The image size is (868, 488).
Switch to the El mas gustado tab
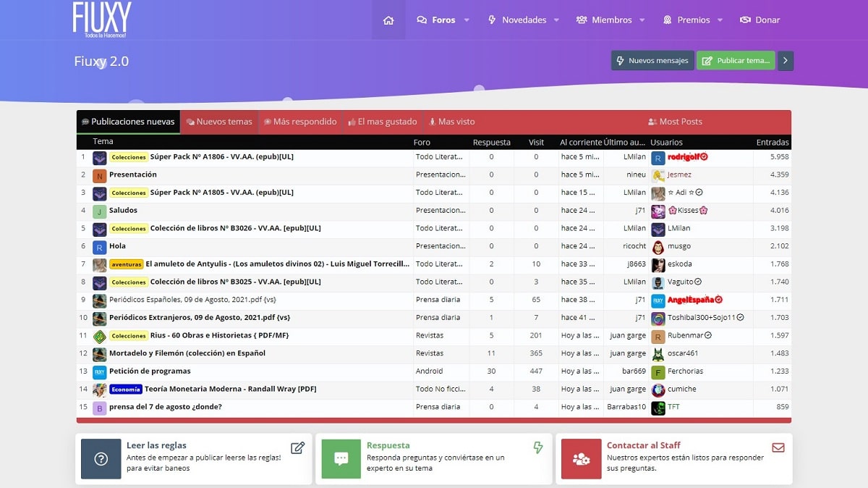383,122
